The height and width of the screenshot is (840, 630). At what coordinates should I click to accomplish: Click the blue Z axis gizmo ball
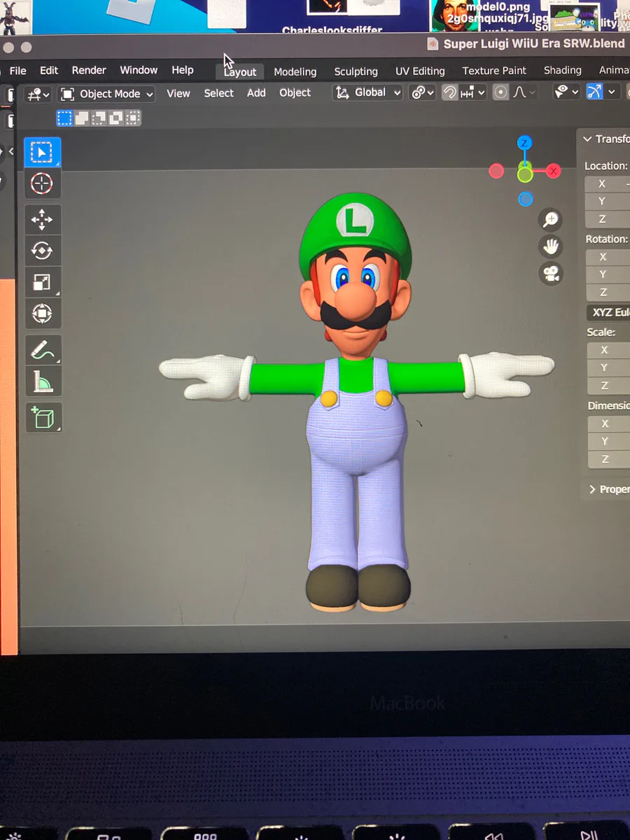pyautogui.click(x=524, y=143)
